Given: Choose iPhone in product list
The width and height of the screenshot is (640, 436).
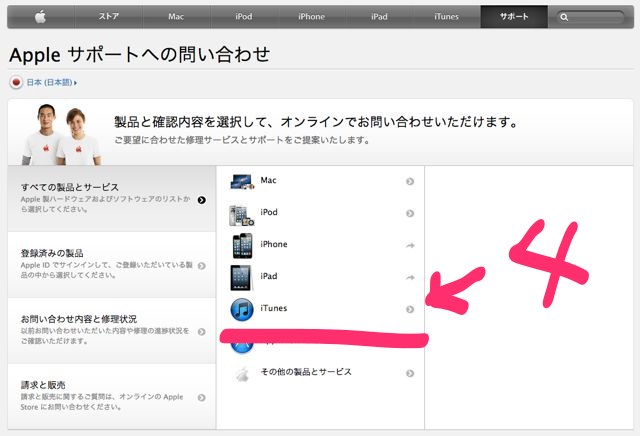Looking at the screenshot, I should point(322,245).
